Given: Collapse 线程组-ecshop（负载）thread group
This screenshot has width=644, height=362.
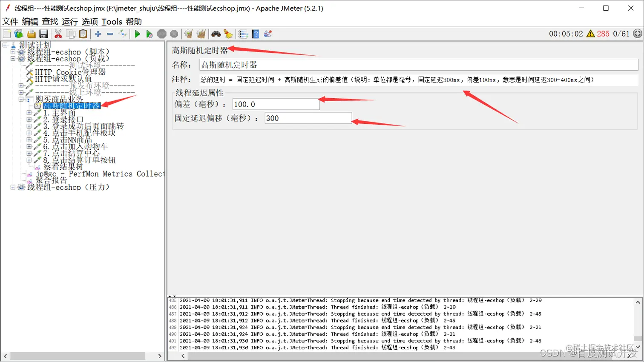Looking at the screenshot, I should (13, 59).
